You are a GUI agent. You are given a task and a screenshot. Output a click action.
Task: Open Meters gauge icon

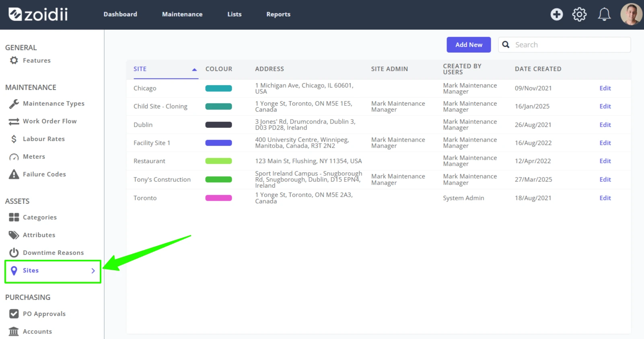coord(14,157)
